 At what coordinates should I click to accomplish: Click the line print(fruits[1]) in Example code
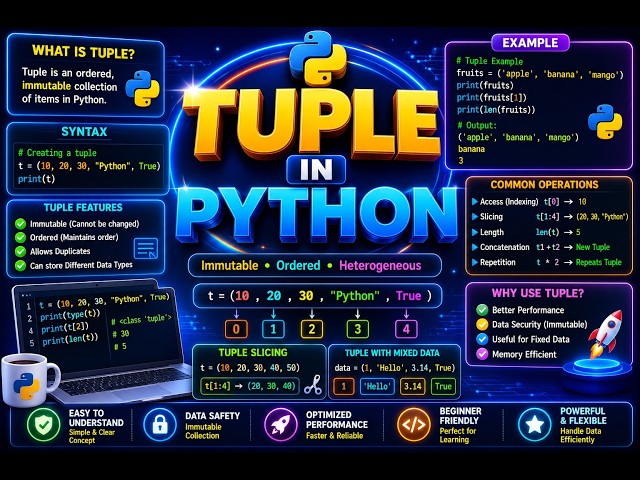point(491,98)
